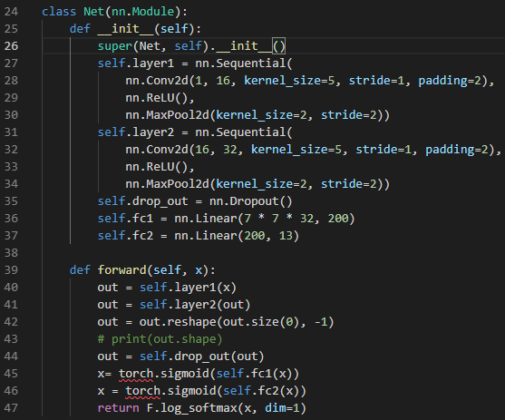
Task: Click 'self.fc2(x)' on line 46
Action: coord(261,391)
